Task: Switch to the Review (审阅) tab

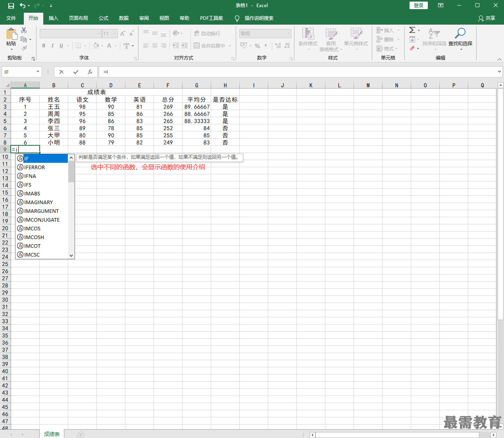Action: [x=144, y=18]
